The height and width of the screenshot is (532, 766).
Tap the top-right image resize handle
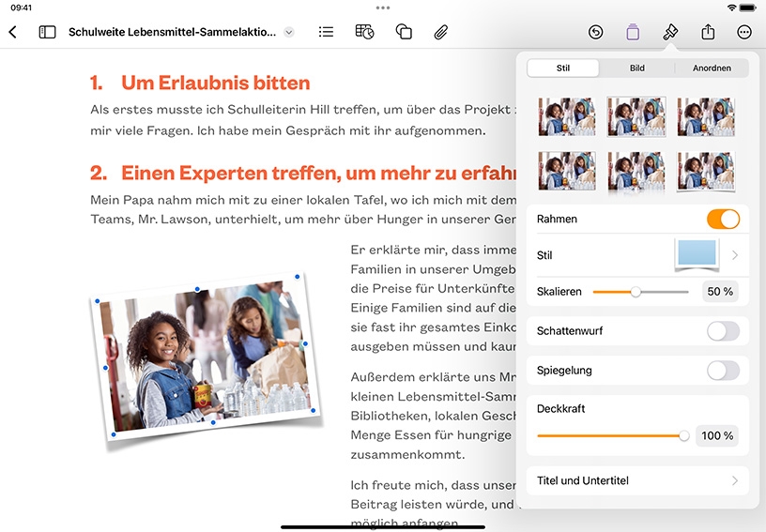pos(297,277)
